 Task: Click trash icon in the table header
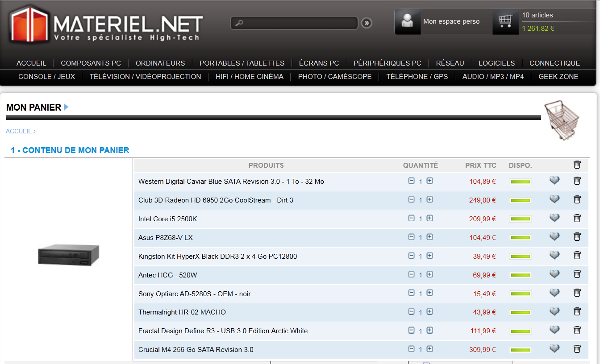pyautogui.click(x=577, y=165)
